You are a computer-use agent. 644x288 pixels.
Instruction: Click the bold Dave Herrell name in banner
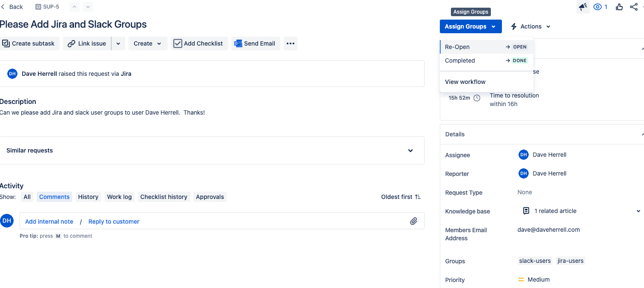pyautogui.click(x=39, y=74)
